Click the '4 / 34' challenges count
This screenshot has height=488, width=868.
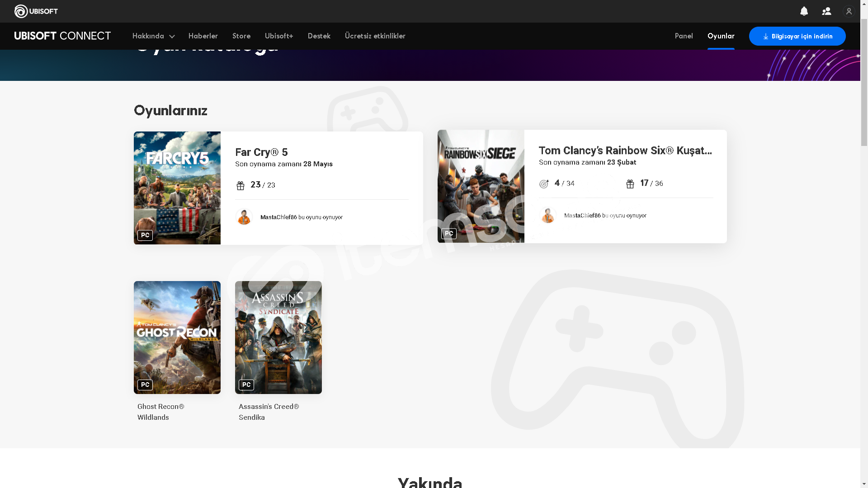pos(564,183)
